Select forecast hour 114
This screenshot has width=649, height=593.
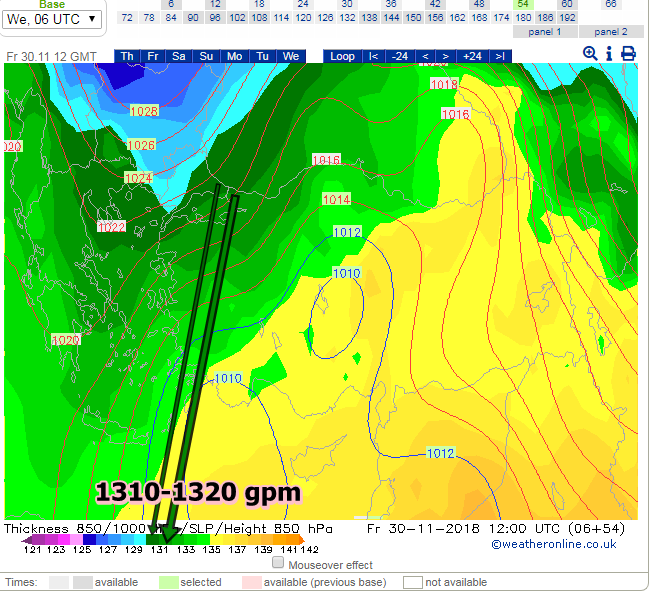281,18
